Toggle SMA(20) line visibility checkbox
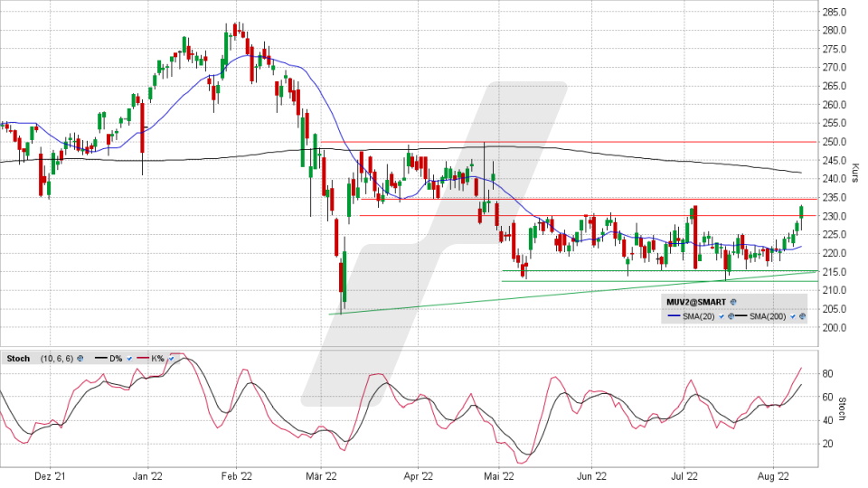The image size is (868, 488). point(722,316)
